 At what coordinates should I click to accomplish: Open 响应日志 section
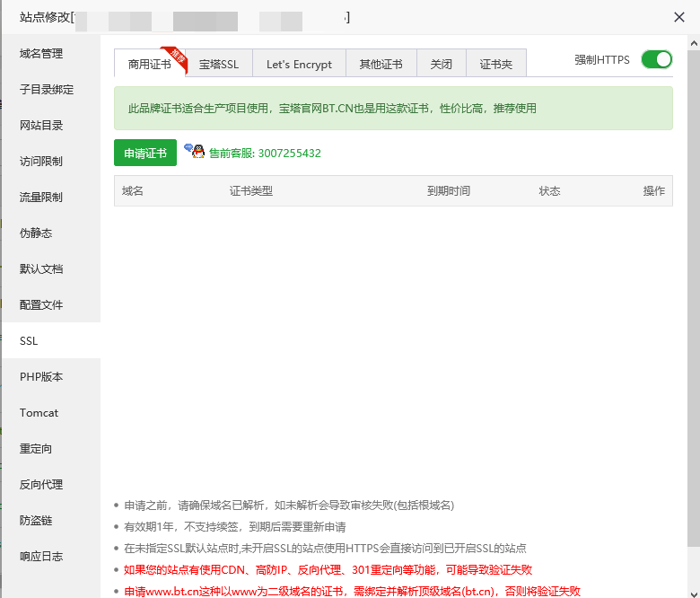coord(41,557)
